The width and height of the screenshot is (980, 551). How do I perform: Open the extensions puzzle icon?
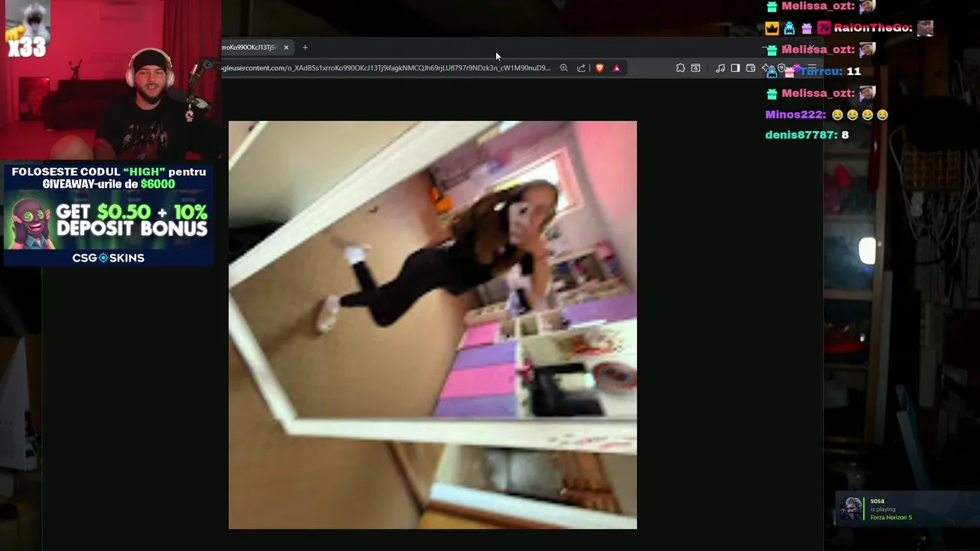681,68
